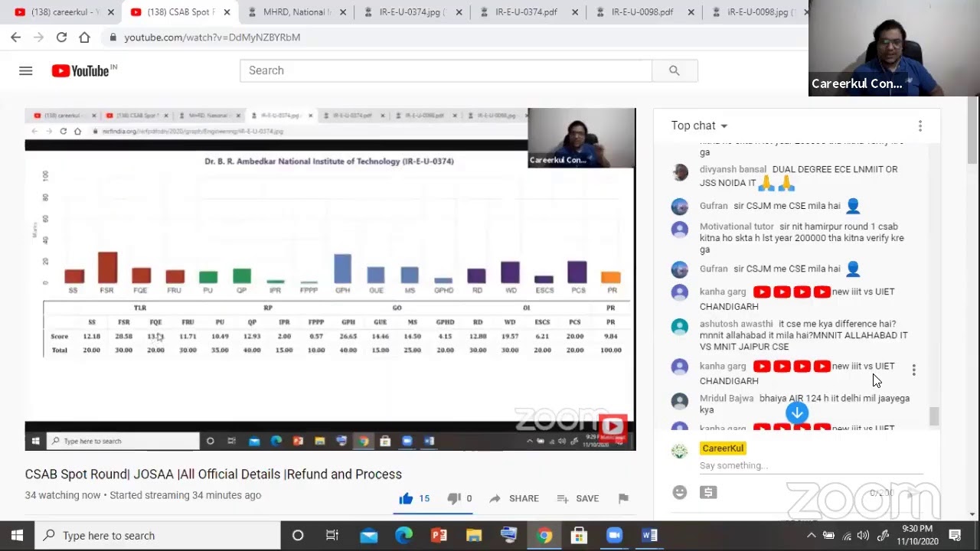Open Microsoft Edge from taskbar

(x=403, y=536)
